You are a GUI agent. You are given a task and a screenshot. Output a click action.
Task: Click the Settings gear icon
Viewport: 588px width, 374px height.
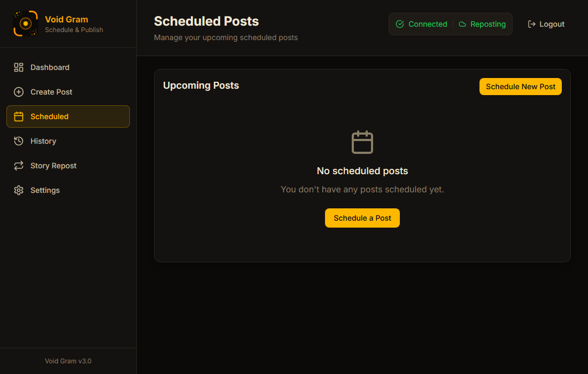[19, 190]
